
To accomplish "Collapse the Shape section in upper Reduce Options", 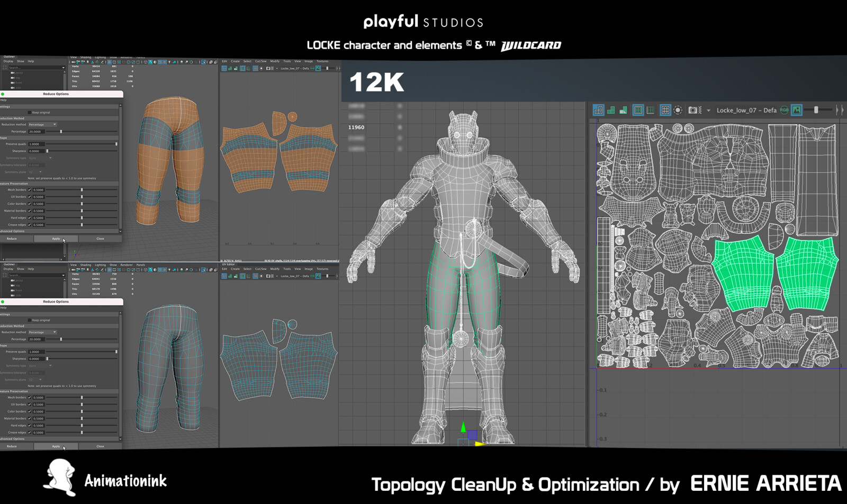I will (x=59, y=138).
